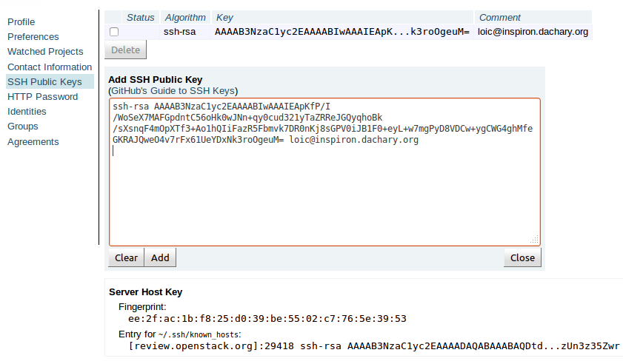Open Watched Projects settings
Viewport: 623px width, 364px height.
tap(45, 52)
